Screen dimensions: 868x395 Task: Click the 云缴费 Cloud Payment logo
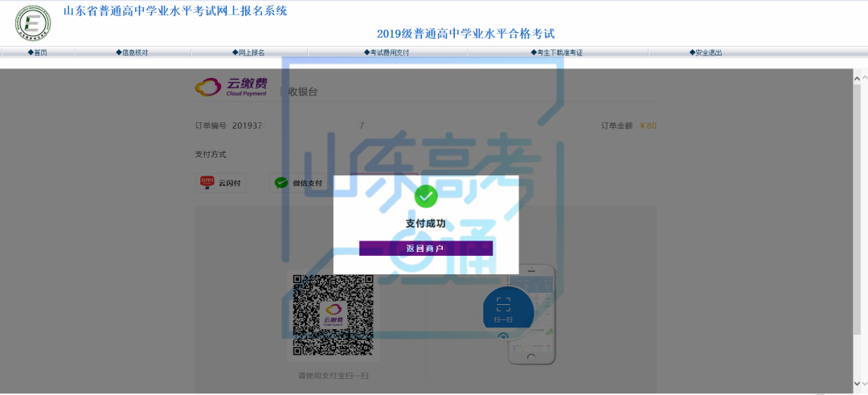pos(231,87)
